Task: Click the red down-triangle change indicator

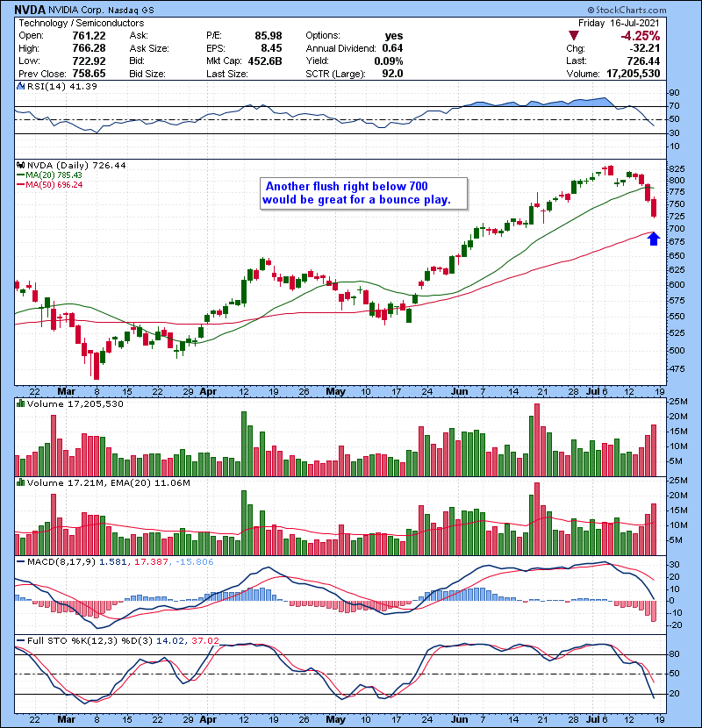Action: pos(574,35)
